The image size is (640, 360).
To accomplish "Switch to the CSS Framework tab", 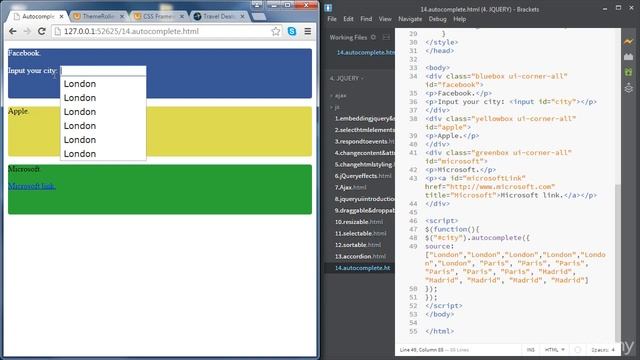I will click(158, 16).
